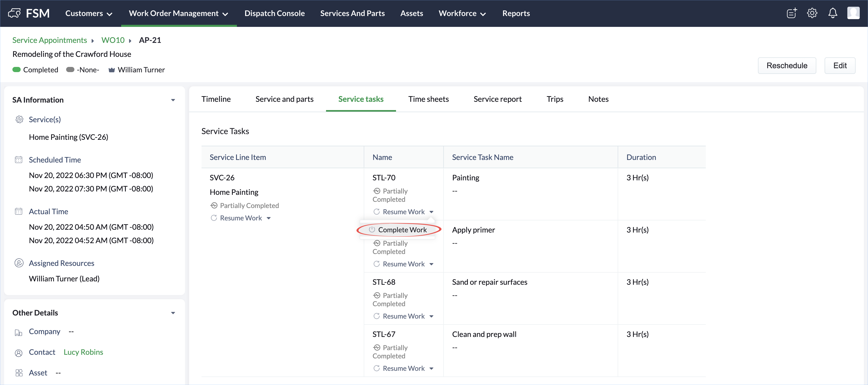The image size is (868, 385).
Task: Click the Scheduled Time calendar icon
Action: (x=19, y=160)
